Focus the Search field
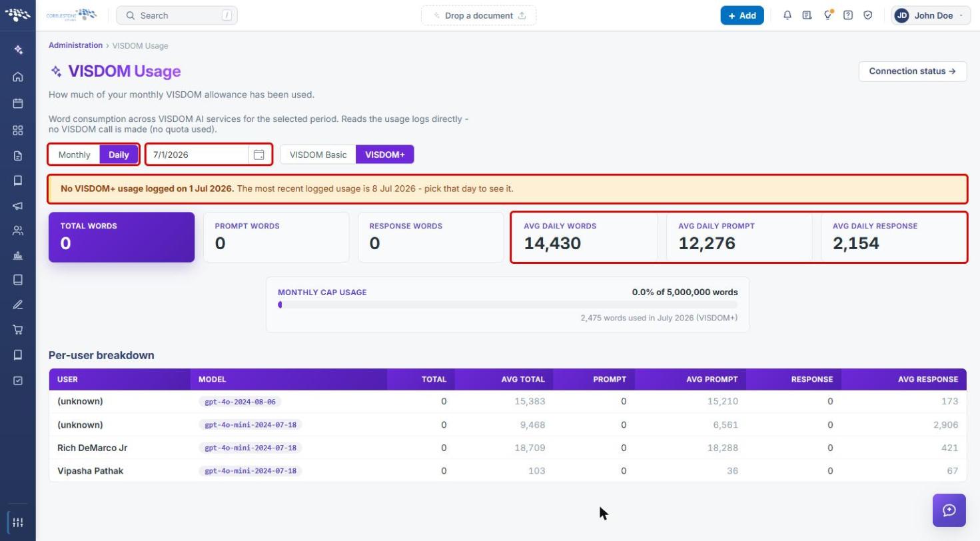Screen dimensions: 980x541 point(177,15)
